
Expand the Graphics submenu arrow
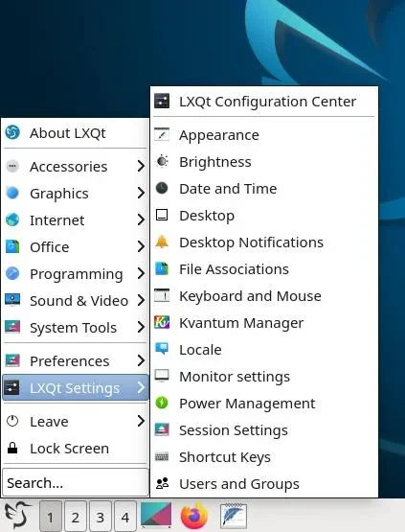click(141, 193)
